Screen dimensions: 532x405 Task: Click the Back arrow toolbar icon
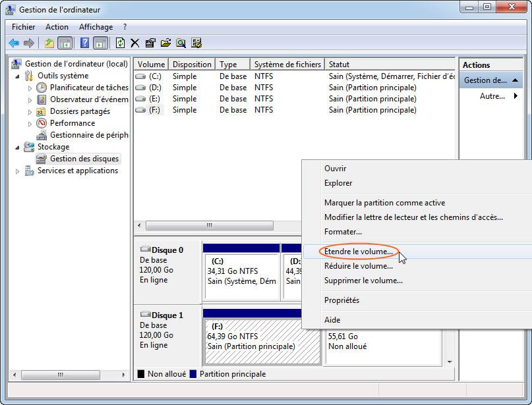click(14, 43)
